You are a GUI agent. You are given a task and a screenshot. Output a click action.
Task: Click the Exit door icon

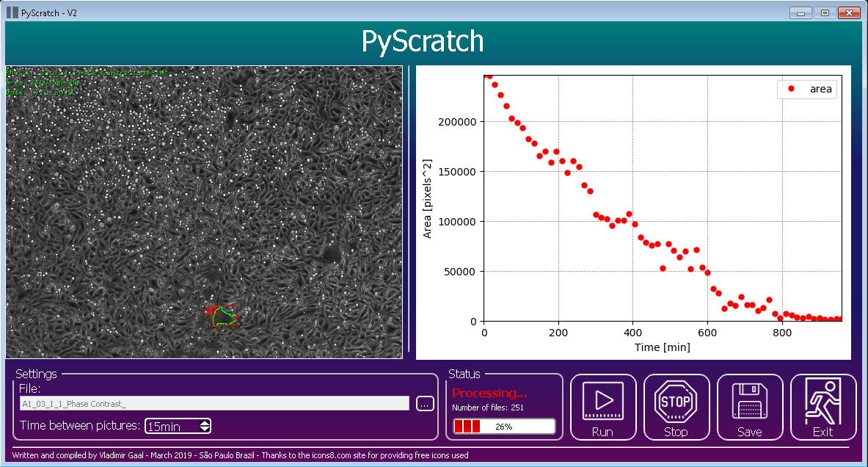[x=823, y=401]
